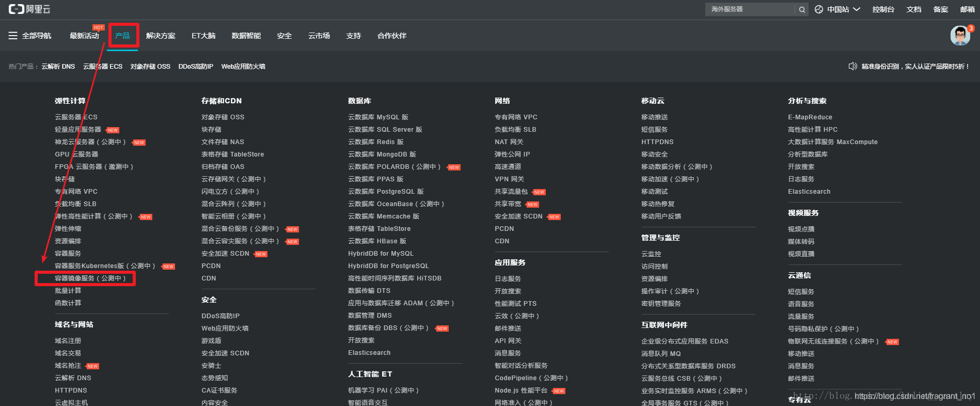This screenshot has height=406, width=980.
Task: Open 轻量应用服务器 product link
Action: (x=78, y=130)
